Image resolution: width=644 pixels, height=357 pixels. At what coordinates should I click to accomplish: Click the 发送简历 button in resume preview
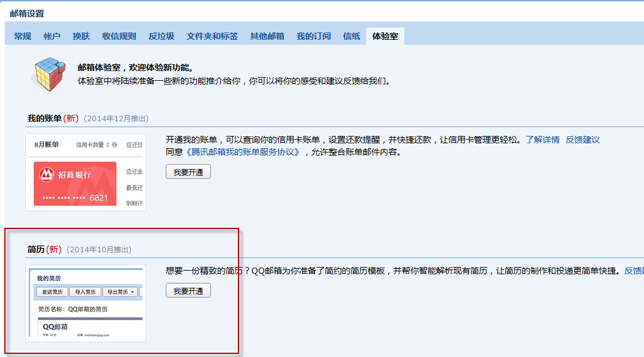[52, 292]
